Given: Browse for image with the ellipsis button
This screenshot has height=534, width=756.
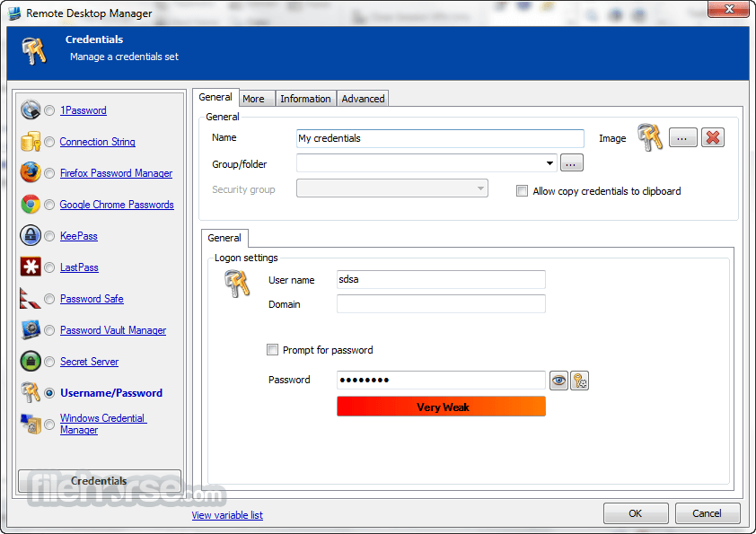Looking at the screenshot, I should coord(682,138).
